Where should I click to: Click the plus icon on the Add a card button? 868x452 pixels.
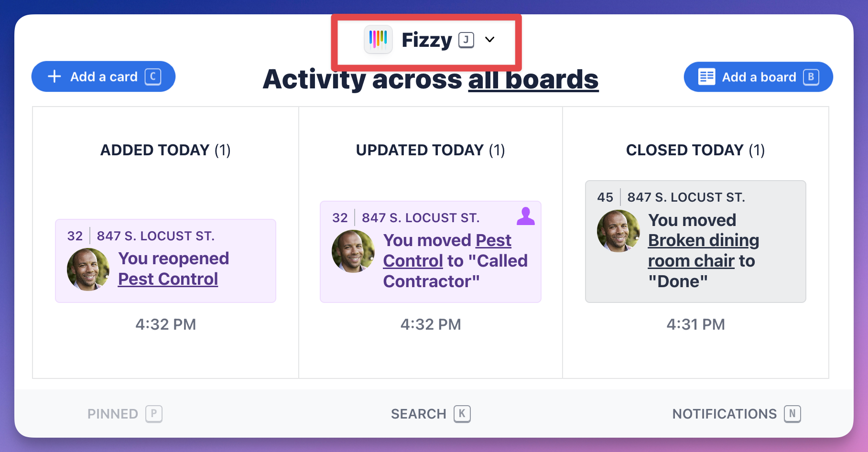pos(54,76)
